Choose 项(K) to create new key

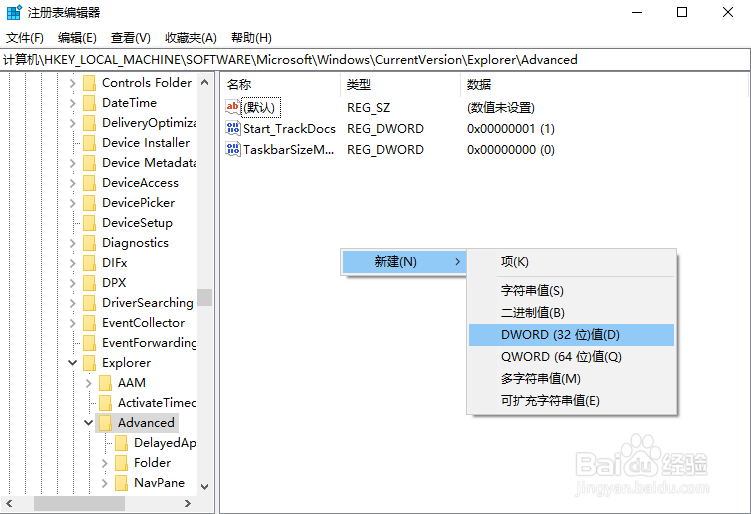click(571, 262)
